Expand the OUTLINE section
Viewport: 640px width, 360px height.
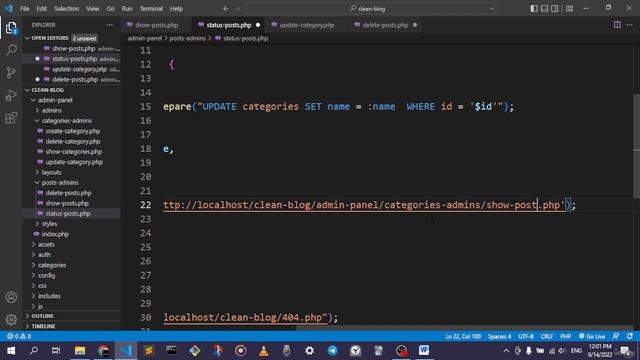click(42, 316)
